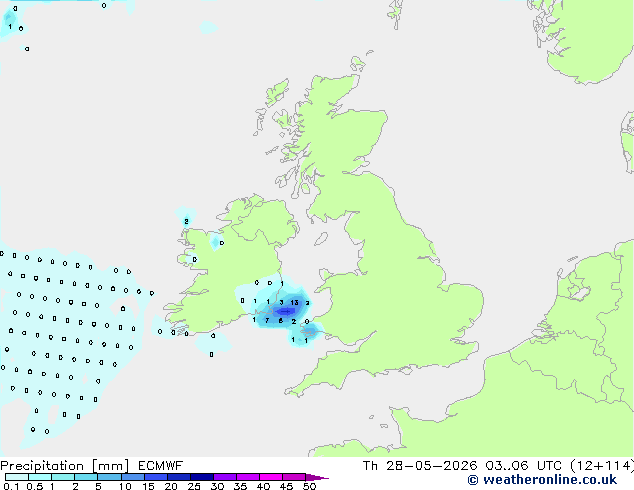The height and width of the screenshot is (490, 634).
Task: Choose the 20–25 mm dark blue swatch
Action: pos(179,477)
